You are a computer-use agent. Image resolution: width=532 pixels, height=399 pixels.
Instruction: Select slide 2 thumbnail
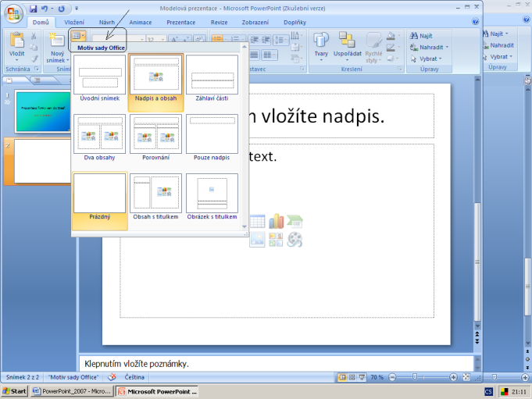43,162
